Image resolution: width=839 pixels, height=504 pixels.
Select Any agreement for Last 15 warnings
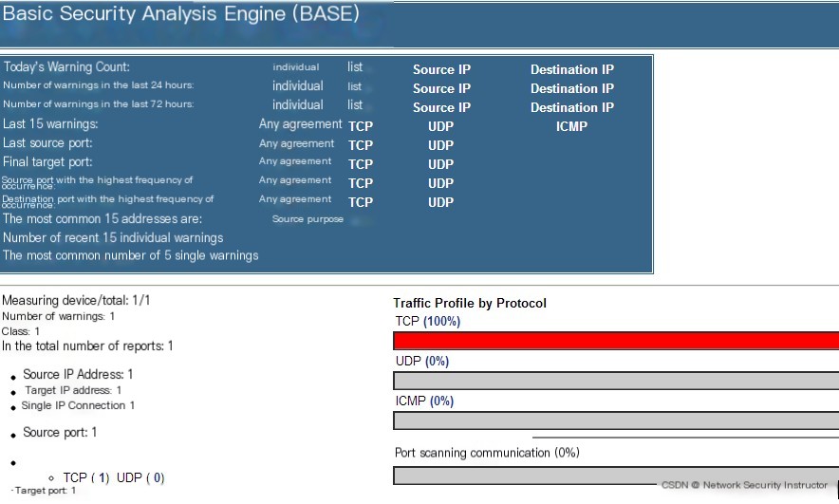tap(300, 124)
